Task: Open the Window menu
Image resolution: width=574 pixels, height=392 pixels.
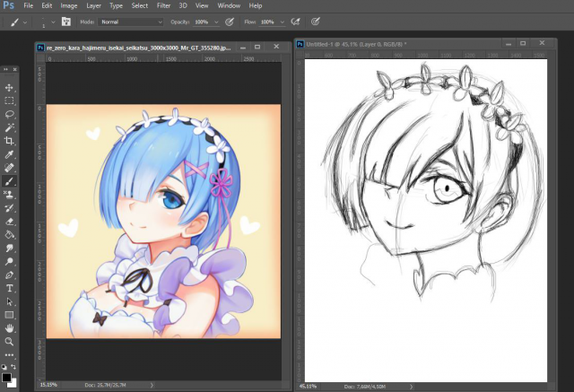Action: click(x=229, y=6)
